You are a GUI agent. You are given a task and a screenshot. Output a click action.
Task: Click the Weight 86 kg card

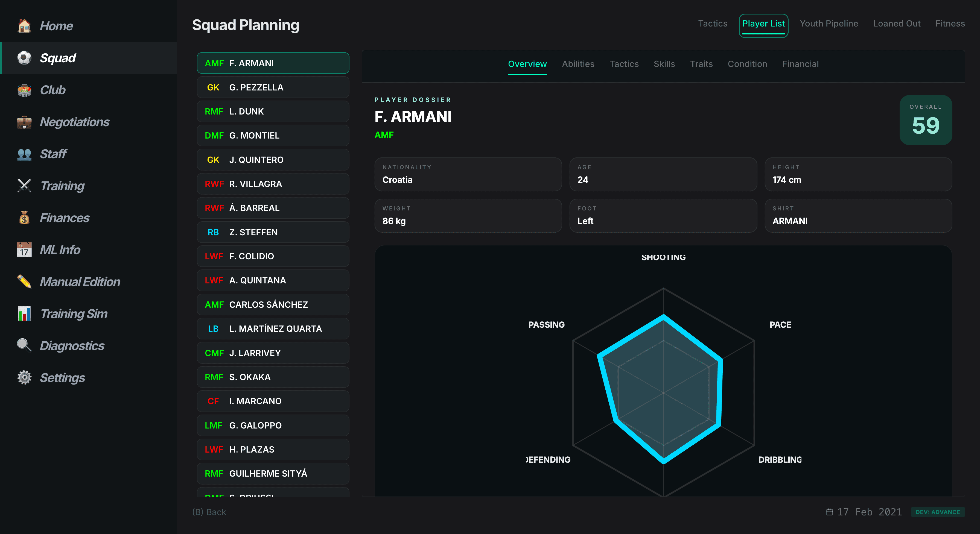click(468, 216)
